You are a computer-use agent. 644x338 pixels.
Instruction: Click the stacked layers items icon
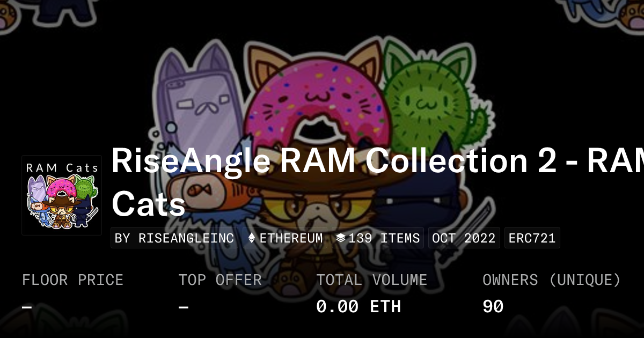[x=341, y=238]
